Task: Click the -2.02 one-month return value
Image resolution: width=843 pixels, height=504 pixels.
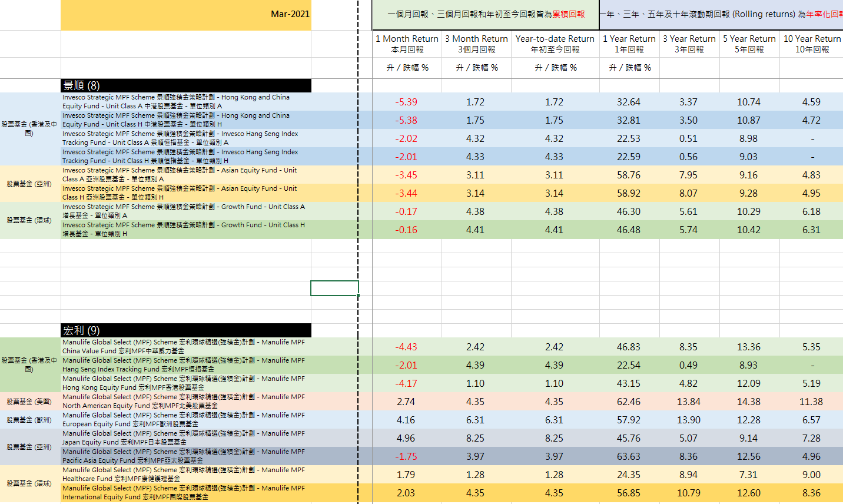Action: click(x=406, y=138)
